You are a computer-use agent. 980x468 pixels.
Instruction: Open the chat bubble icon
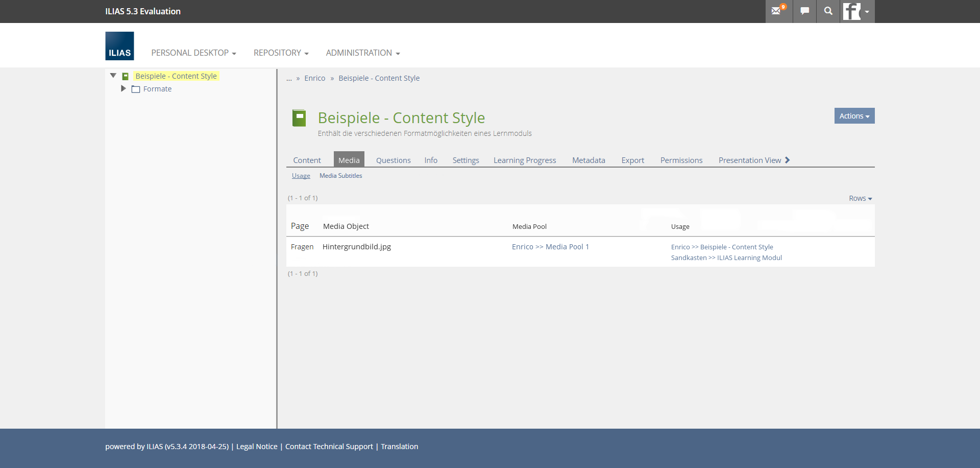click(804, 11)
